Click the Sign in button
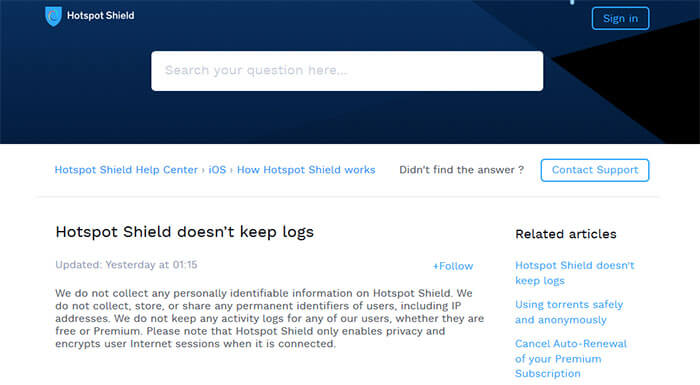 point(620,18)
